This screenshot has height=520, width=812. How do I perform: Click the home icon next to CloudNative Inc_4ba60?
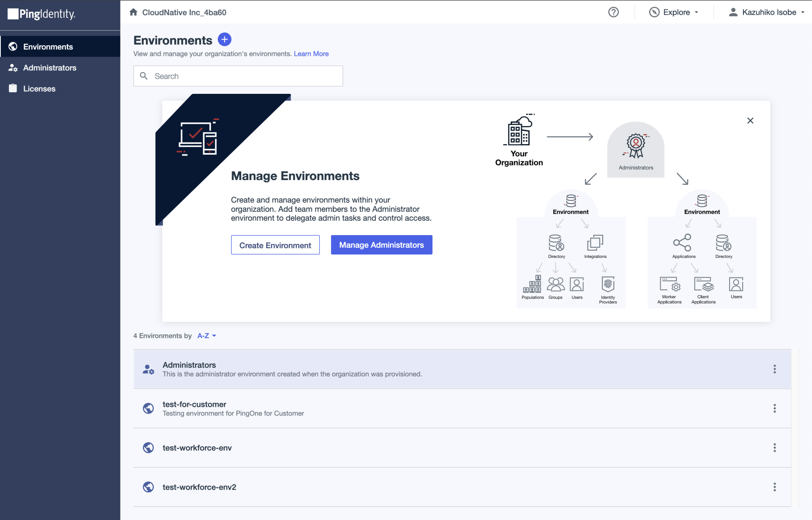[x=134, y=12]
